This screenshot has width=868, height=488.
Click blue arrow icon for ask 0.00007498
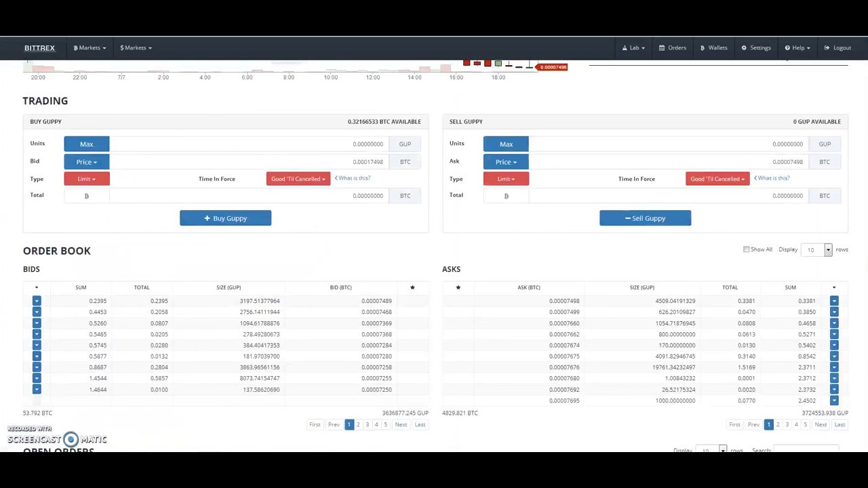point(834,301)
